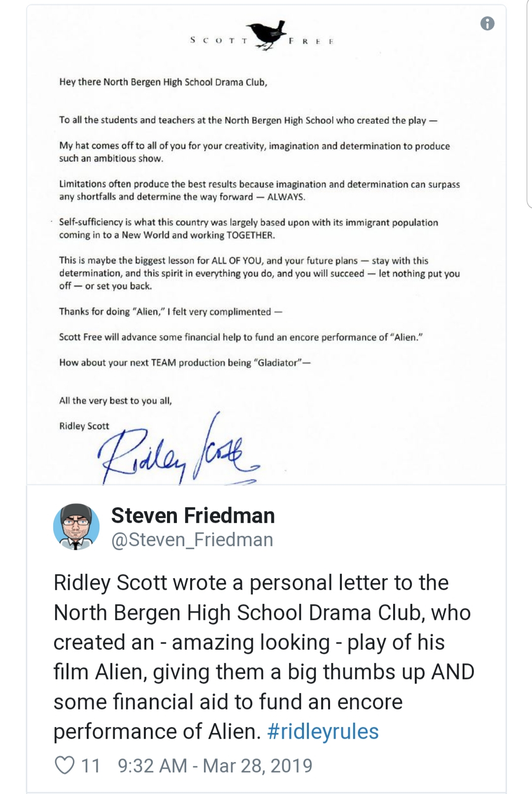Click the "Thanks for doing Alien" line
Screen dimensions: 532x794
(x=170, y=311)
